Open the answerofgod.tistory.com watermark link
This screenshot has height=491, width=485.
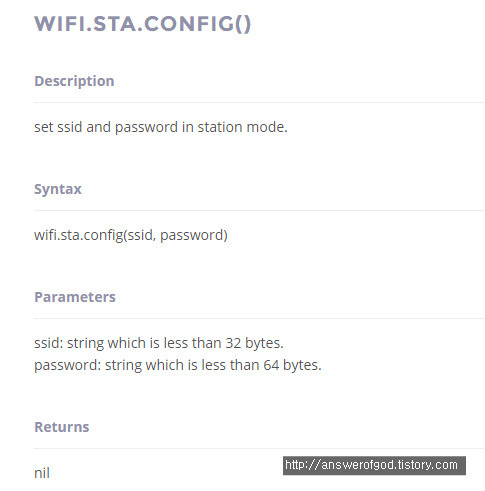coord(374,465)
